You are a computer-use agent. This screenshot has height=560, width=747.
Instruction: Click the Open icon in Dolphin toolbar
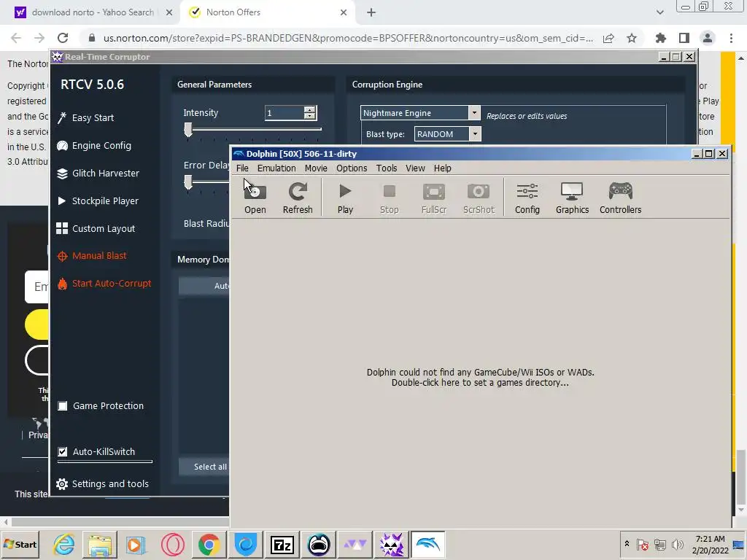(x=255, y=198)
